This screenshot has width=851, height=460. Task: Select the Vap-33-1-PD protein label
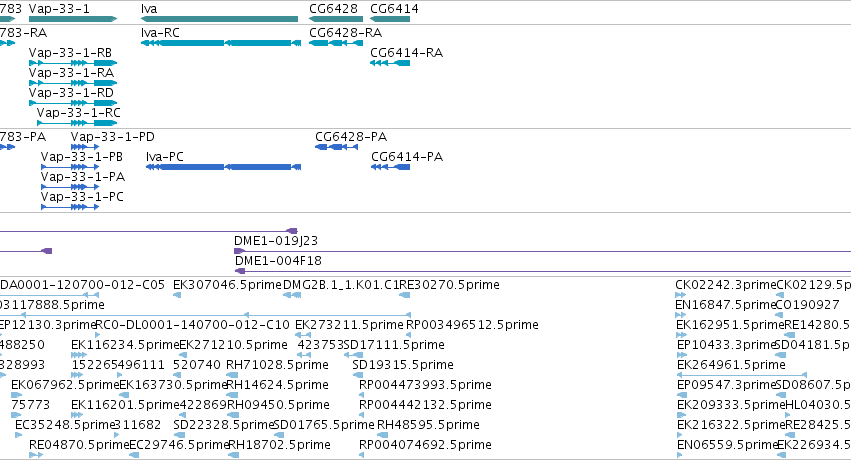point(112,137)
